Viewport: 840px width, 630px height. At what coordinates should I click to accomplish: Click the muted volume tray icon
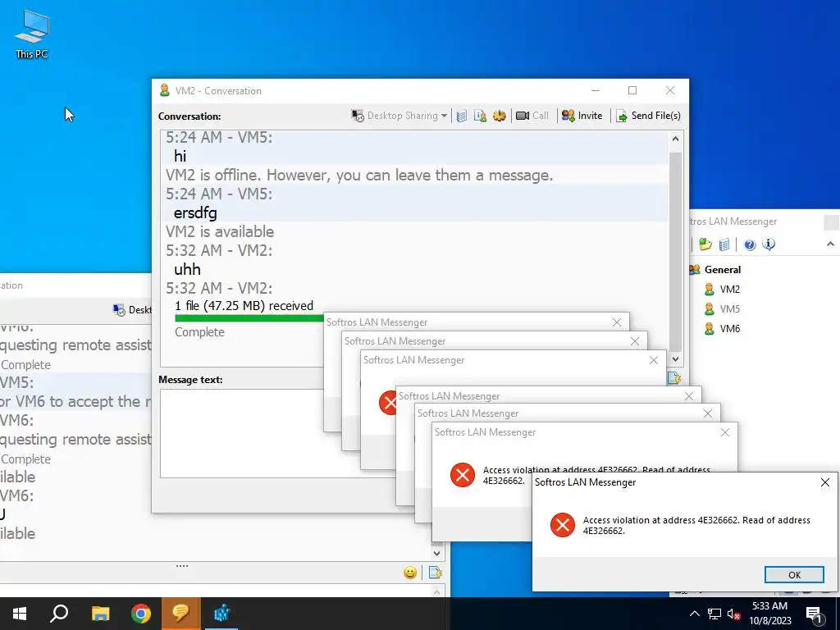point(734,614)
